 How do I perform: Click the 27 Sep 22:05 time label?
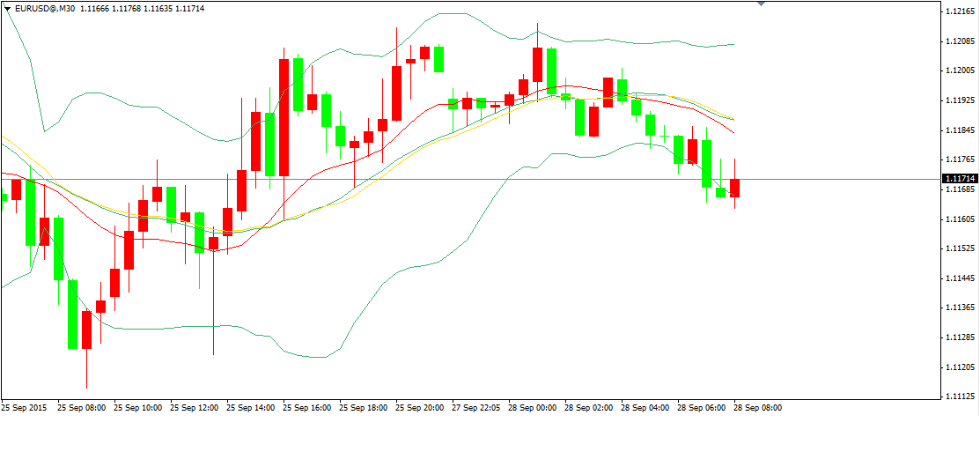click(x=475, y=408)
